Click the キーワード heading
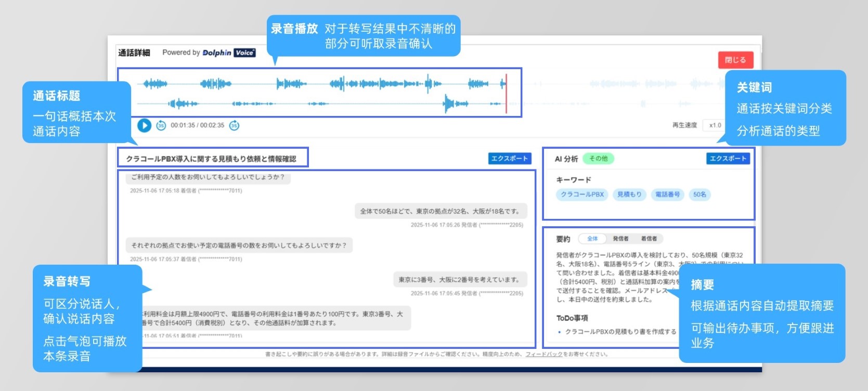This screenshot has height=391, width=868. pos(574,180)
